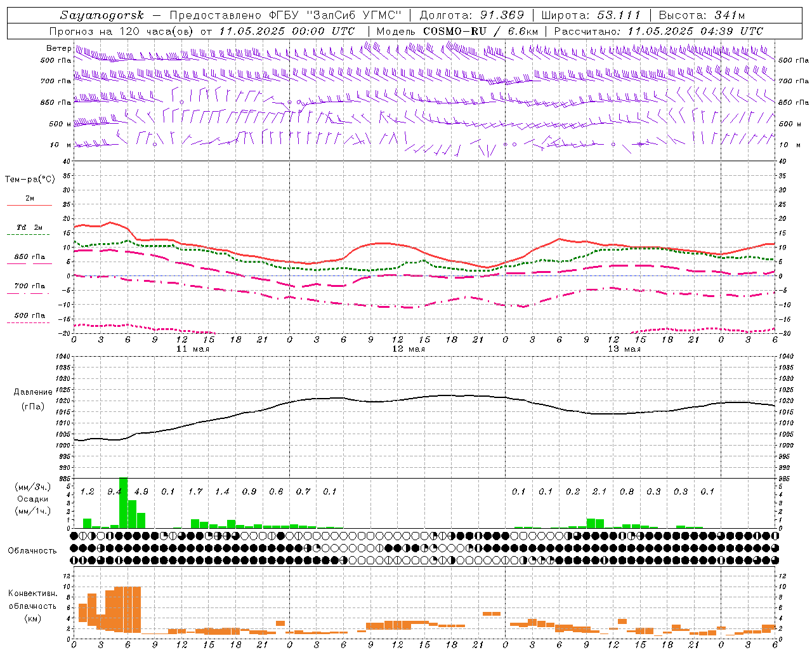The width and height of the screenshot is (812, 650).
Task: Click precipitation value 1.4
Action: [222, 491]
